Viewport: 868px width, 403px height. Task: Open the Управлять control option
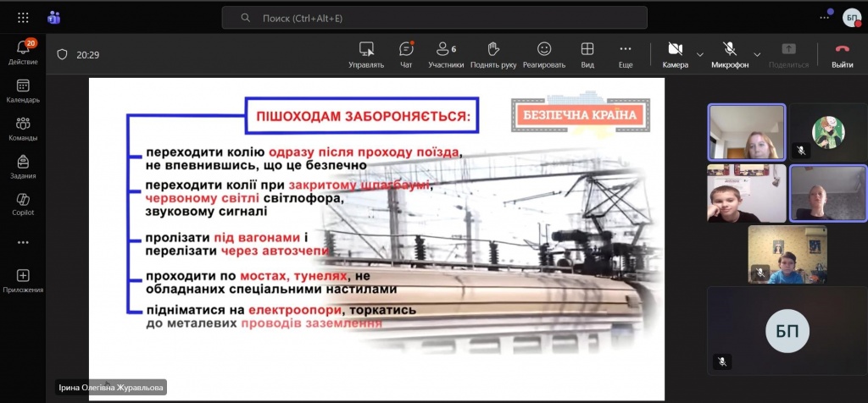click(366, 54)
